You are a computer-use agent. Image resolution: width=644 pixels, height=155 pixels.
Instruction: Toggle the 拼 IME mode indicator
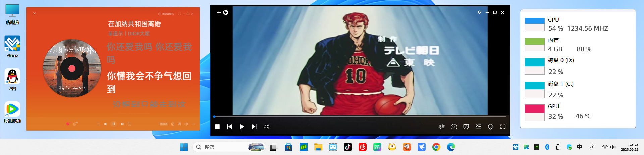tap(592, 147)
